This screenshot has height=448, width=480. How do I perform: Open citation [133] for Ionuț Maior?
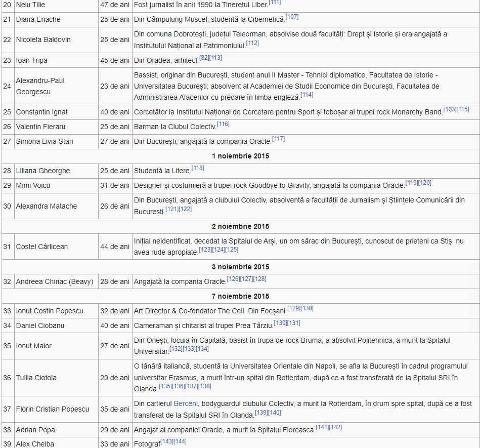[189, 349]
